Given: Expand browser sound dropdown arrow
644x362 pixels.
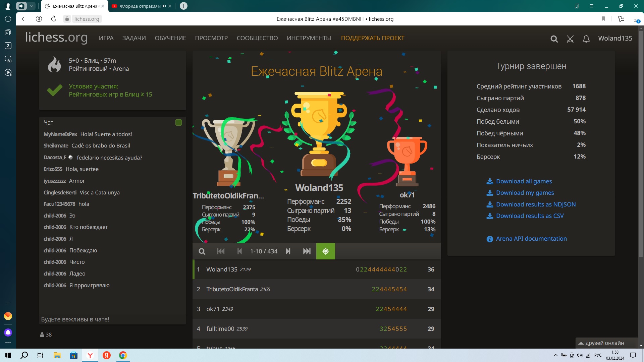Looking at the screenshot, I should click(31, 6).
